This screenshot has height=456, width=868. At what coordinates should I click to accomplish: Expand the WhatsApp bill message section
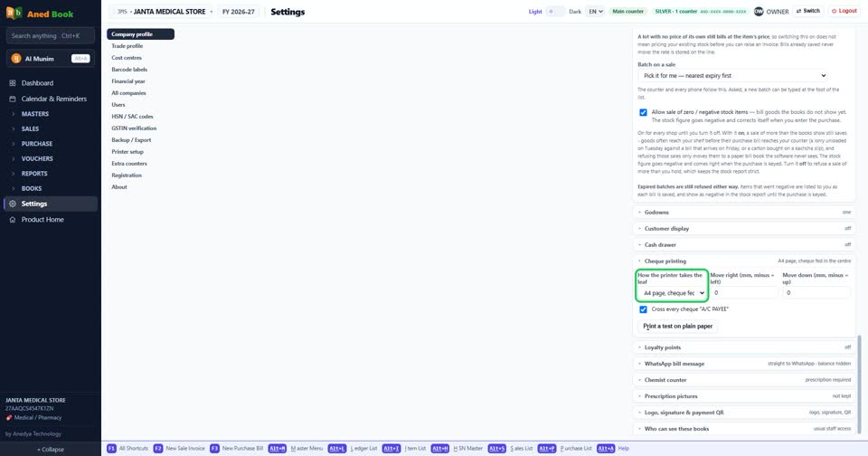[x=744, y=364]
